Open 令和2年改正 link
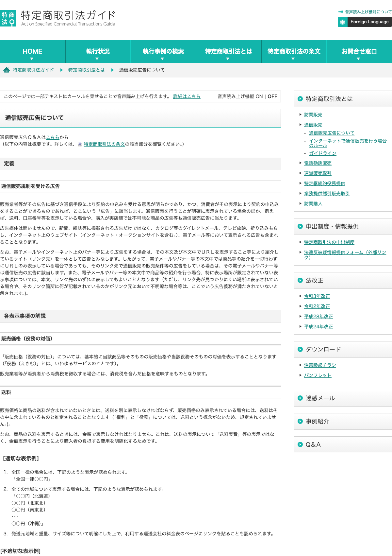The image size is (392, 556). [317, 306]
